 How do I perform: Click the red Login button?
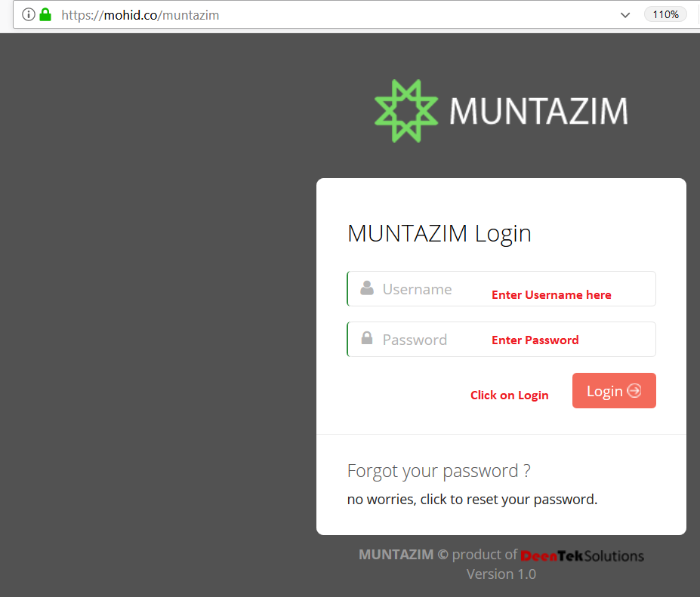pos(614,390)
